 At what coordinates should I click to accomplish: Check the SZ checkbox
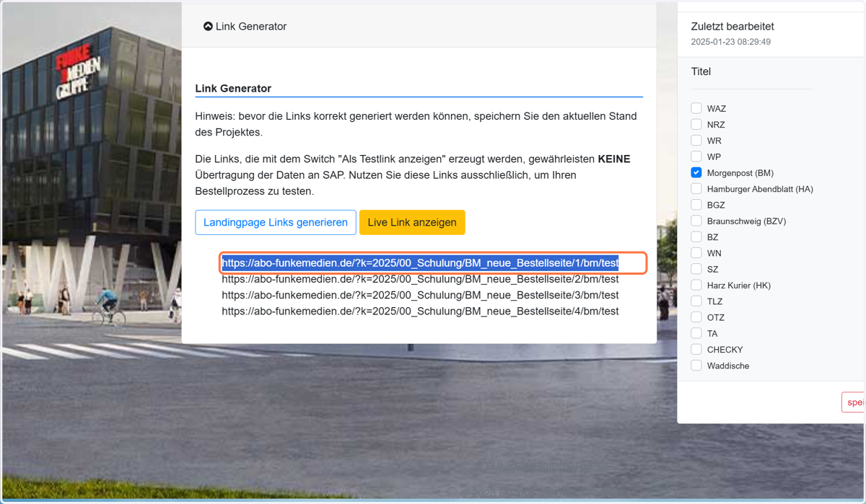[696, 269]
